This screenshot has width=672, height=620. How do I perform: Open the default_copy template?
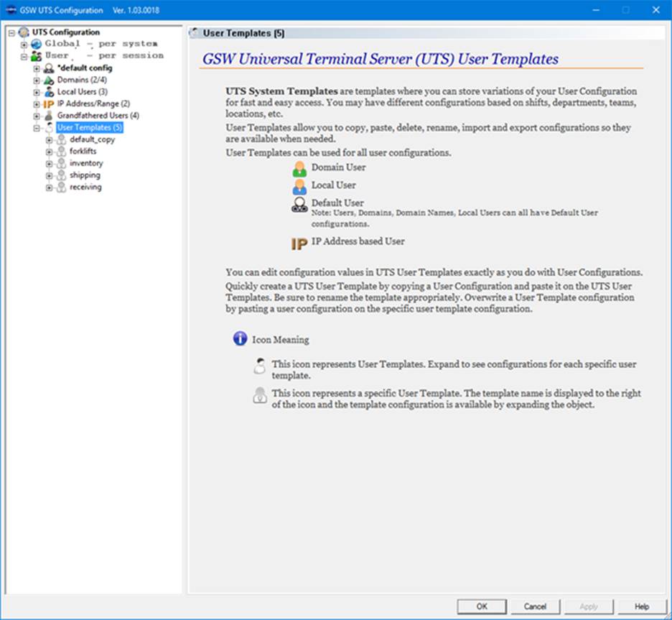tap(92, 139)
